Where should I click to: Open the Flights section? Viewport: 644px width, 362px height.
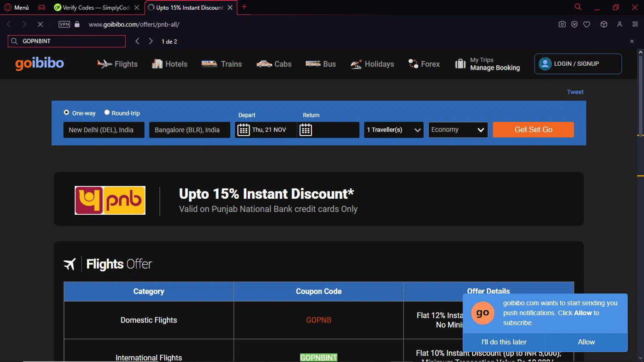[117, 64]
